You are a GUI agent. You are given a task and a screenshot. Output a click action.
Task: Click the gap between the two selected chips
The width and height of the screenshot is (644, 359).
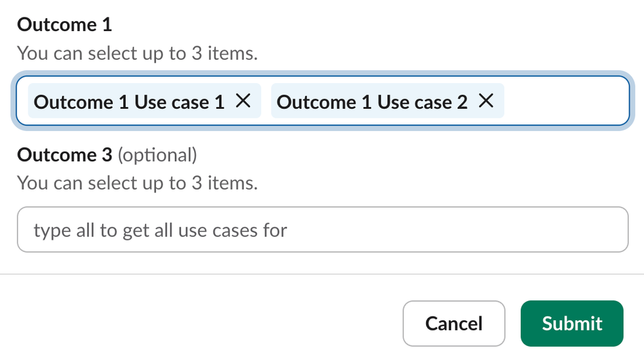(x=266, y=101)
